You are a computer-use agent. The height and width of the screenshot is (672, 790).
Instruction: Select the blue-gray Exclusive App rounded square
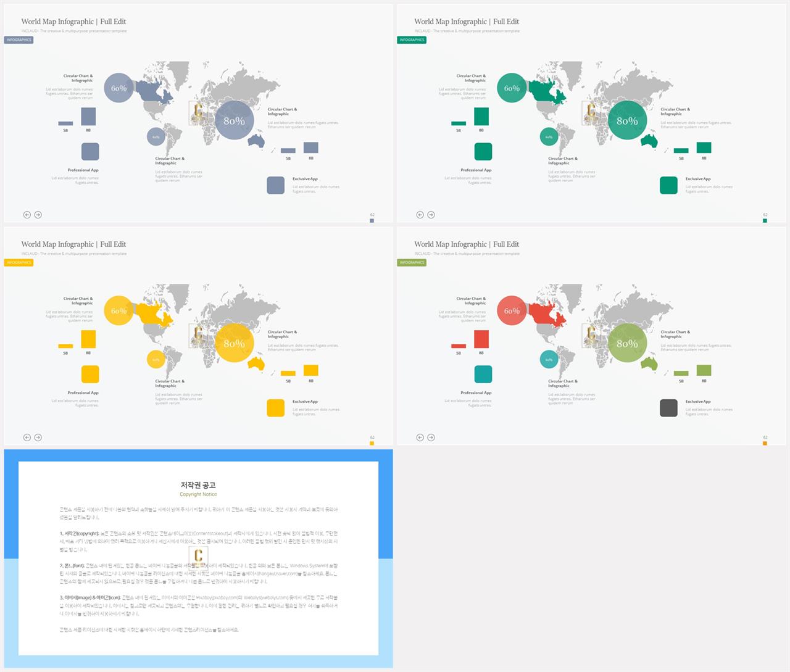(x=276, y=185)
